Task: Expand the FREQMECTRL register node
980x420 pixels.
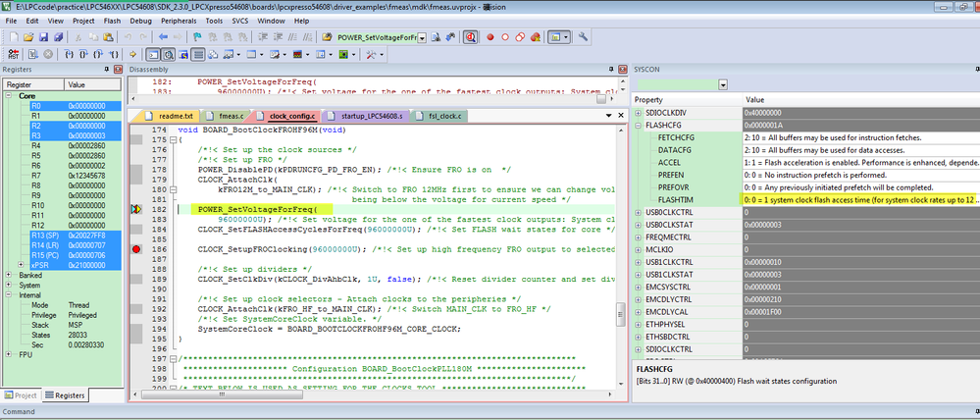Action: coord(638,236)
